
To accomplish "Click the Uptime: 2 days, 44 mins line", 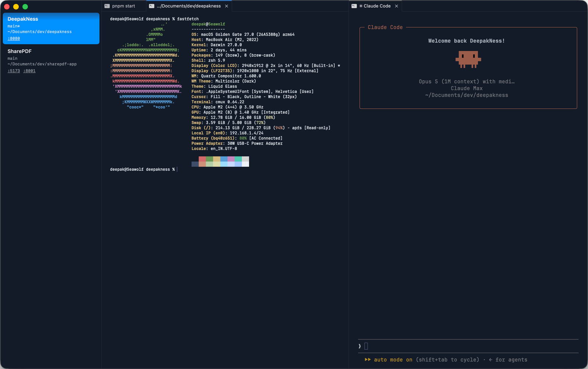I will coord(219,50).
